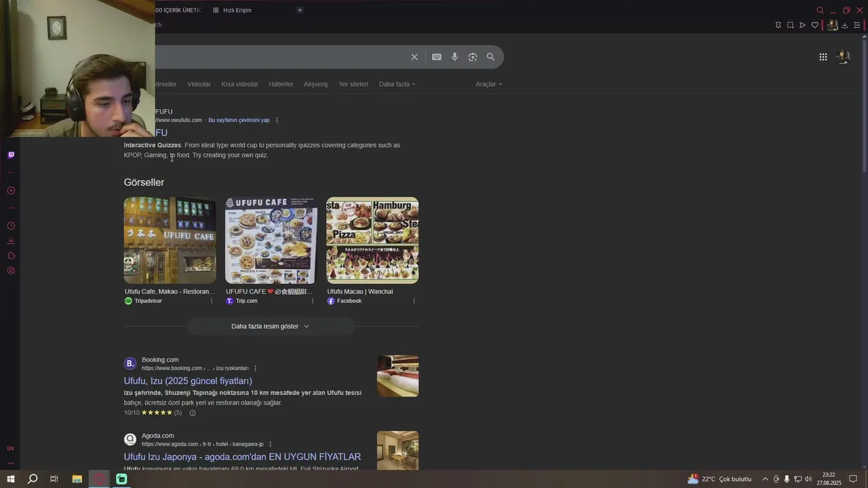The image size is (868, 488).
Task: Open sidebar three-dot setup menu
Action: coord(10,463)
